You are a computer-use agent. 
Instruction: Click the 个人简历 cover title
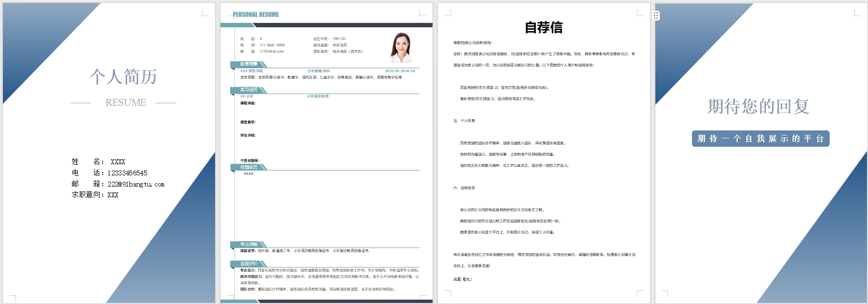123,77
